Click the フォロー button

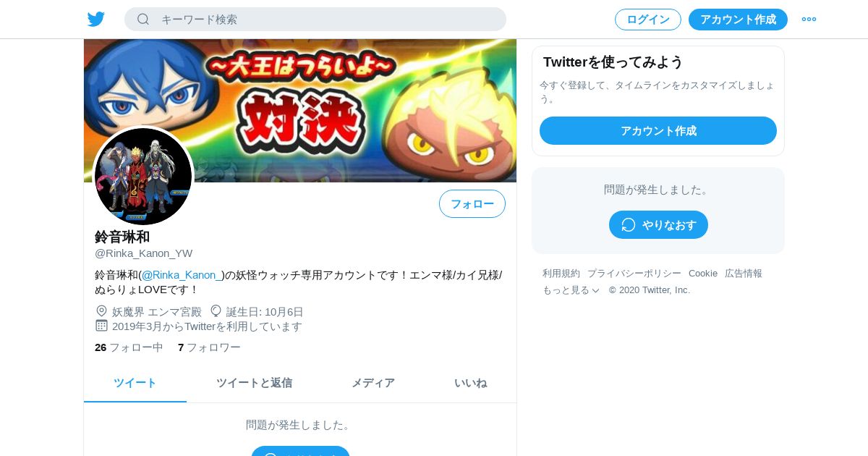click(472, 204)
